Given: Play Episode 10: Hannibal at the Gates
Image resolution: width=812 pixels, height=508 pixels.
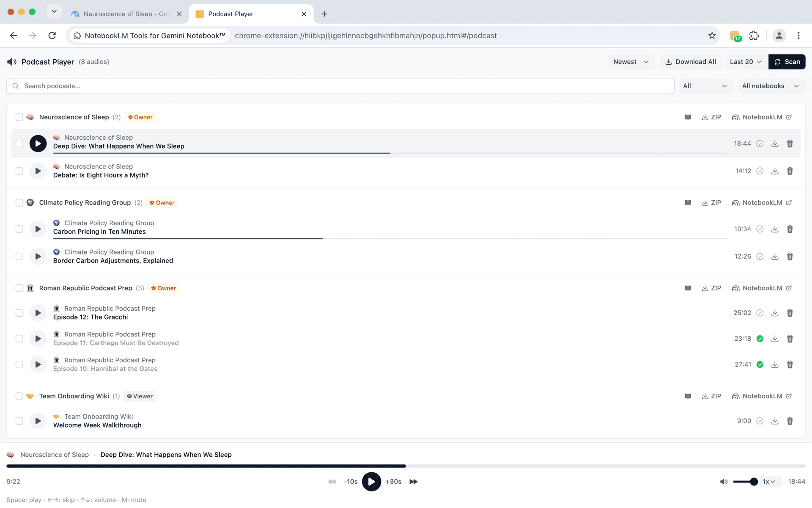Looking at the screenshot, I should pyautogui.click(x=38, y=364).
